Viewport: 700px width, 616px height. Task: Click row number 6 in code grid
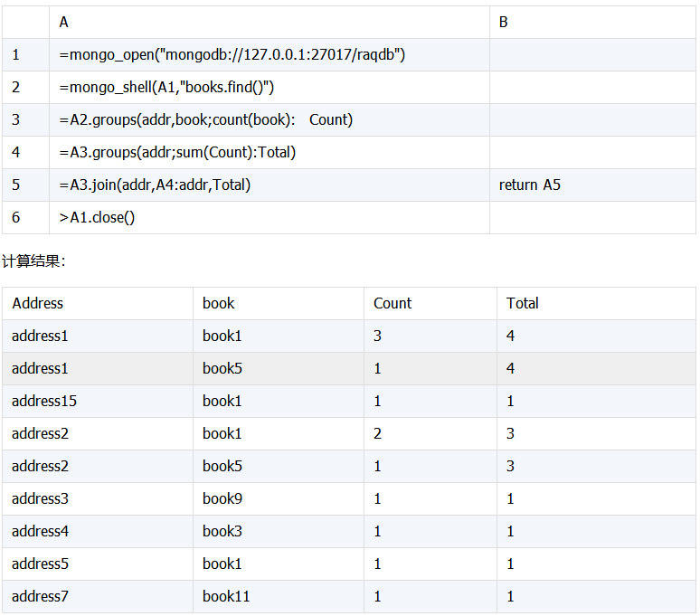point(16,218)
